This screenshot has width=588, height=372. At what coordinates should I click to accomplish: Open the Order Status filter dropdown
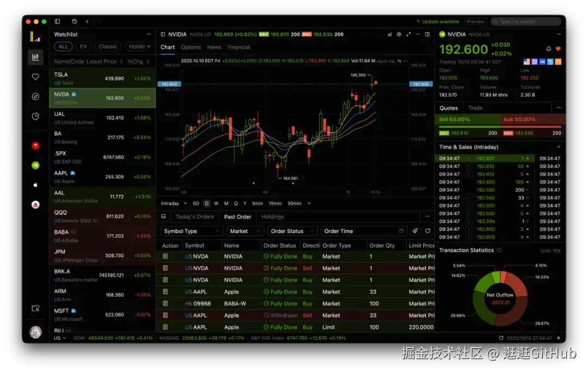click(292, 231)
